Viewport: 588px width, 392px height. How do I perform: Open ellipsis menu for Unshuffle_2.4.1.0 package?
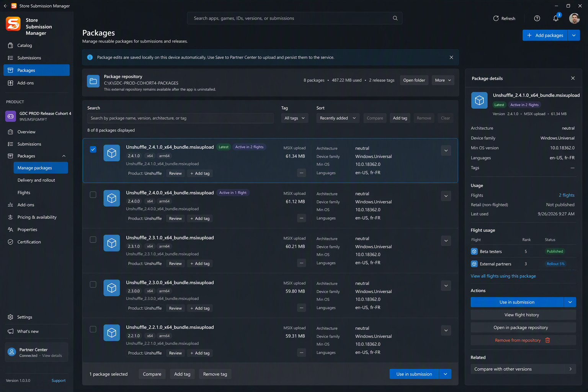[x=302, y=173]
